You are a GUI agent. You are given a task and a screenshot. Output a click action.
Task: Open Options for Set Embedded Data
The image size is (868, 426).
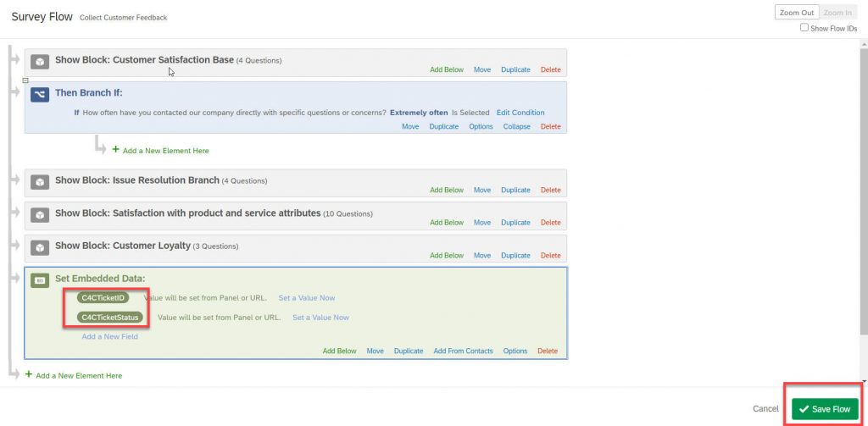click(x=515, y=351)
